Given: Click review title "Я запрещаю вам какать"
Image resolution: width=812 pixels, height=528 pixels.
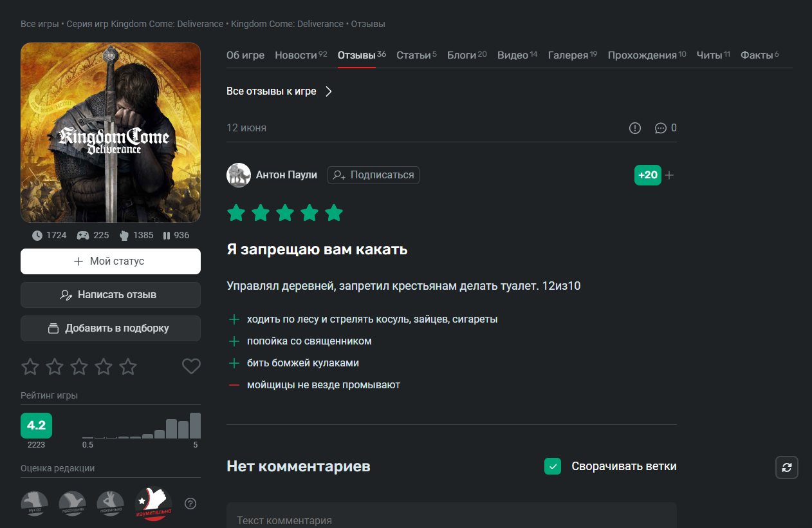Looking at the screenshot, I should click(317, 249).
